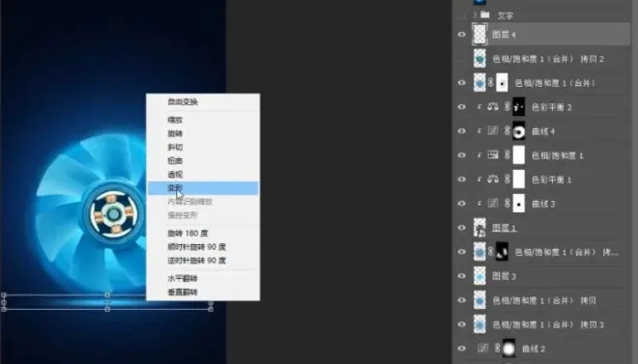The image size is (638, 364).
Task: Select 水平翻转 in the context menu
Action: coord(203,278)
